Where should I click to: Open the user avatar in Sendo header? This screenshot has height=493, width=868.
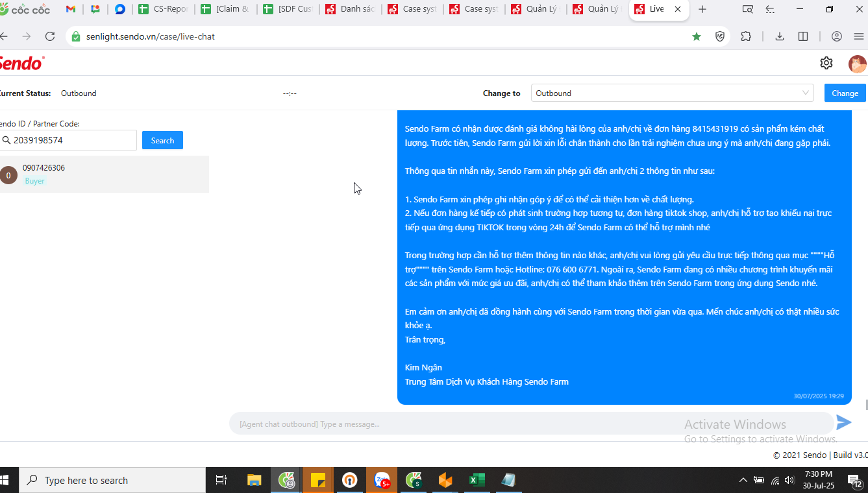coord(858,64)
